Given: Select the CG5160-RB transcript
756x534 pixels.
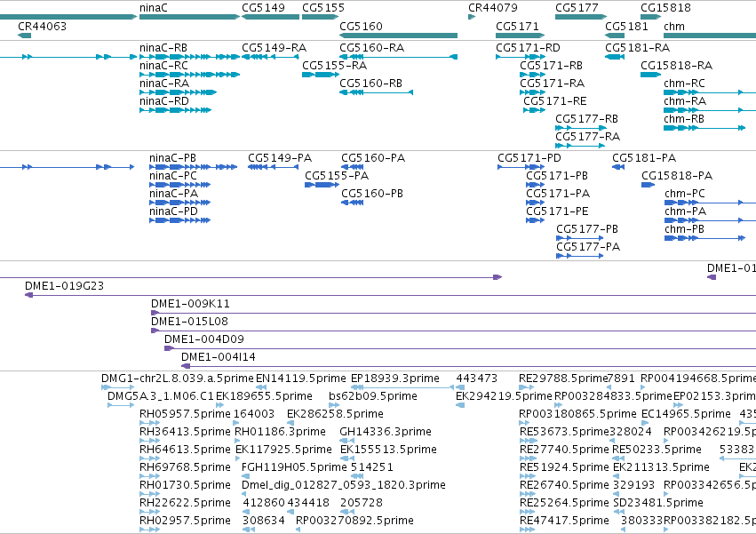Looking at the screenshot, I should 376,92.
